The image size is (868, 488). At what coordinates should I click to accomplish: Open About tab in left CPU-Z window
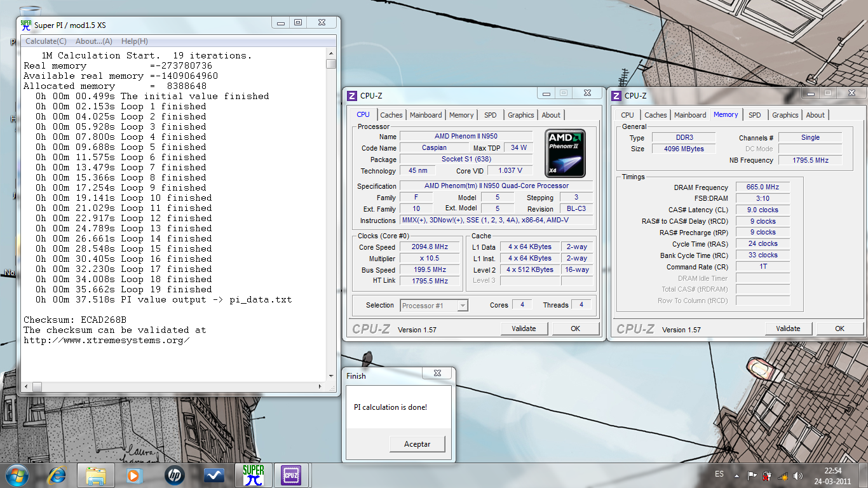[551, 115]
